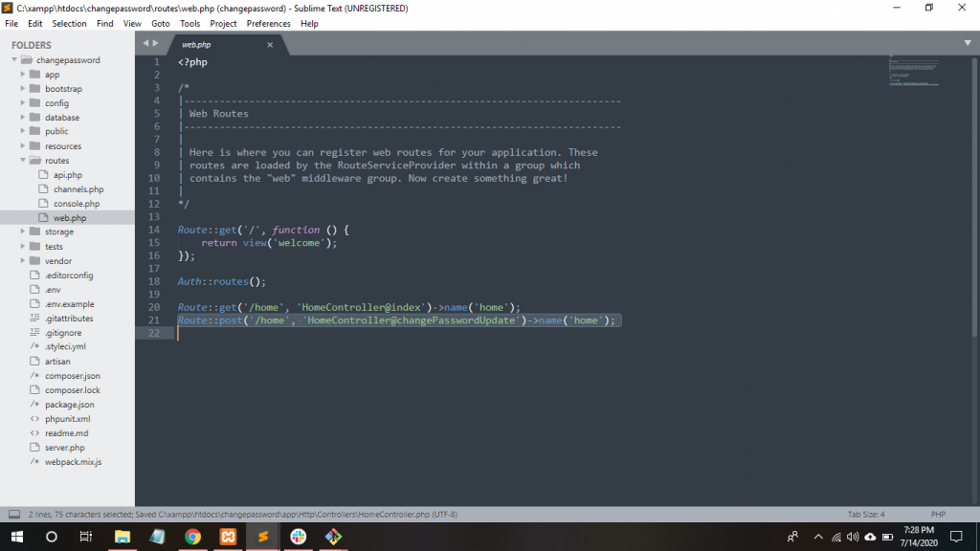Open the api.php file in sidebar
Image resolution: width=980 pixels, height=551 pixels.
pyautogui.click(x=67, y=175)
